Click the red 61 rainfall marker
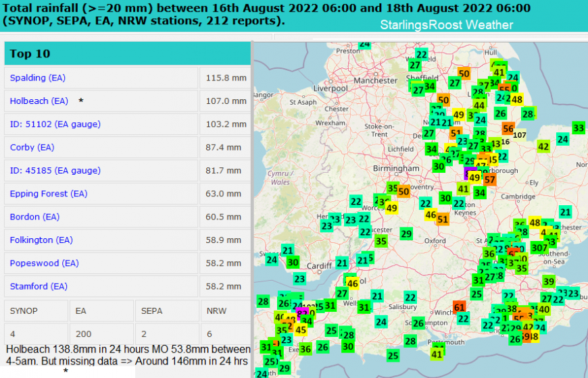 [x=460, y=308]
